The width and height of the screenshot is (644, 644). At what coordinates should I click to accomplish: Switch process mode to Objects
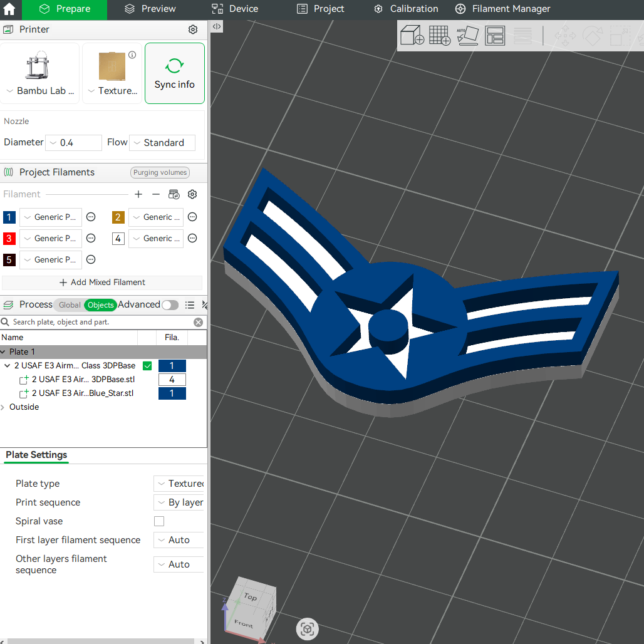100,304
